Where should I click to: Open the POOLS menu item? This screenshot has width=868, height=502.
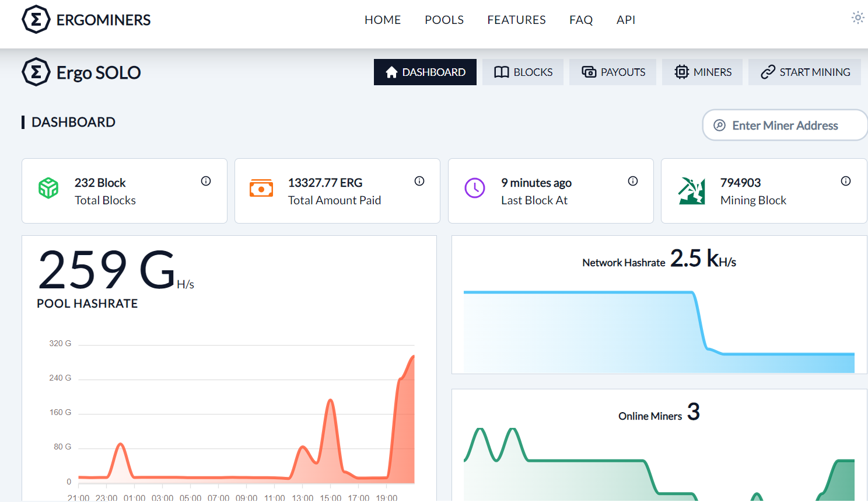click(x=444, y=20)
